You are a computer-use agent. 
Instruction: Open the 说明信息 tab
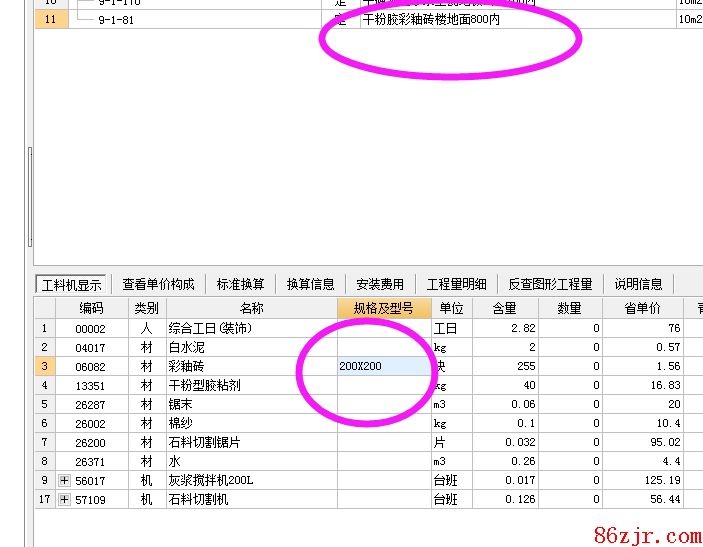click(x=638, y=284)
